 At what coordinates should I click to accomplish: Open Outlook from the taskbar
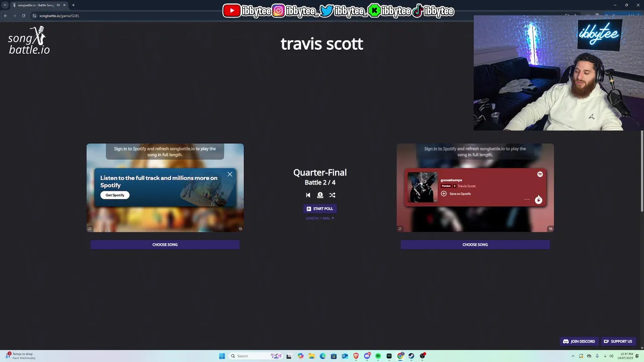click(345, 356)
